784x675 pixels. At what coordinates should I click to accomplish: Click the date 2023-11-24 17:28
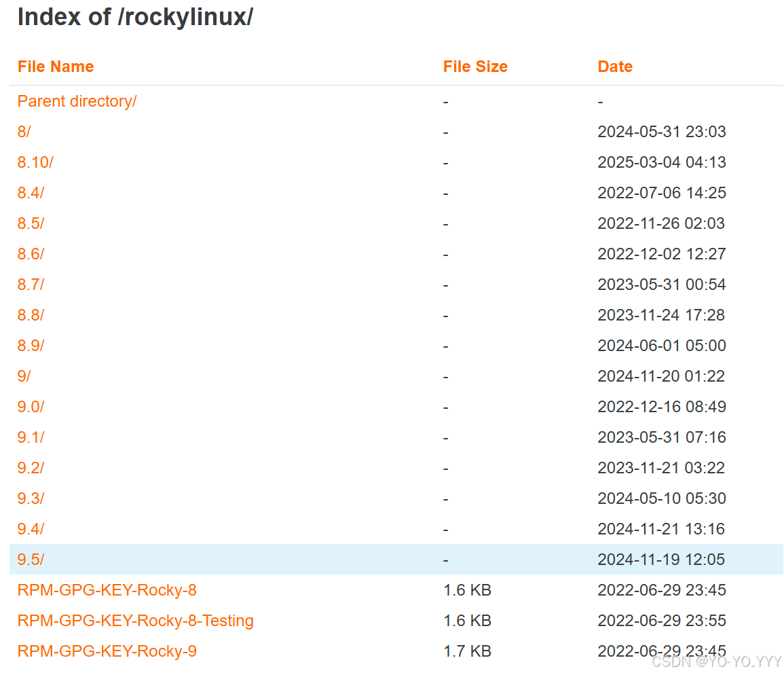661,314
